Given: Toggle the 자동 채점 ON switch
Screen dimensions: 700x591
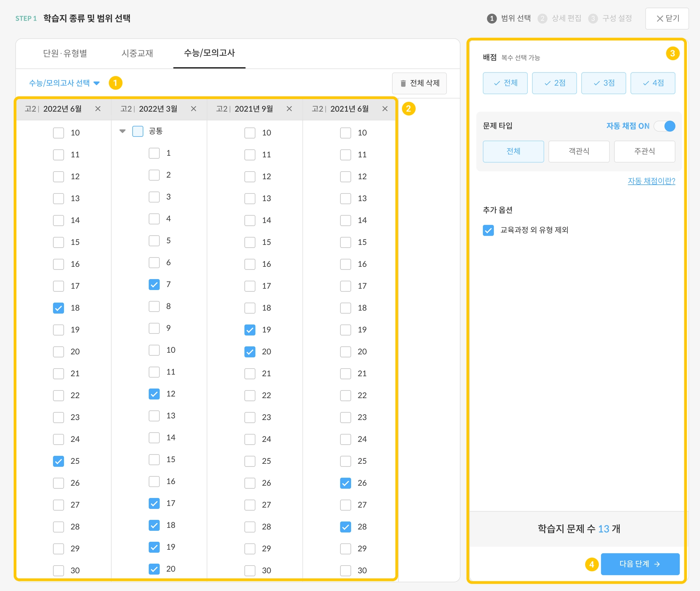Looking at the screenshot, I should (665, 126).
